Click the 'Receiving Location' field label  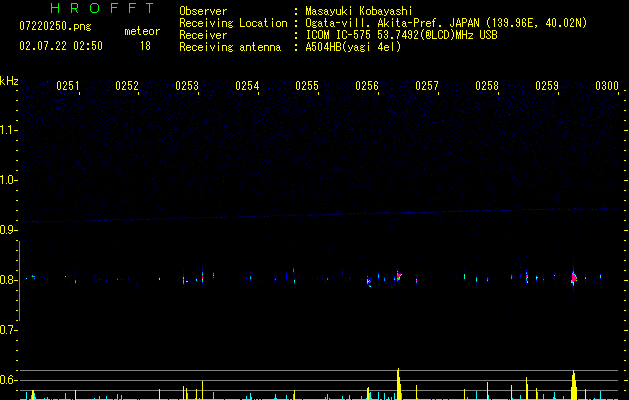pos(233,23)
